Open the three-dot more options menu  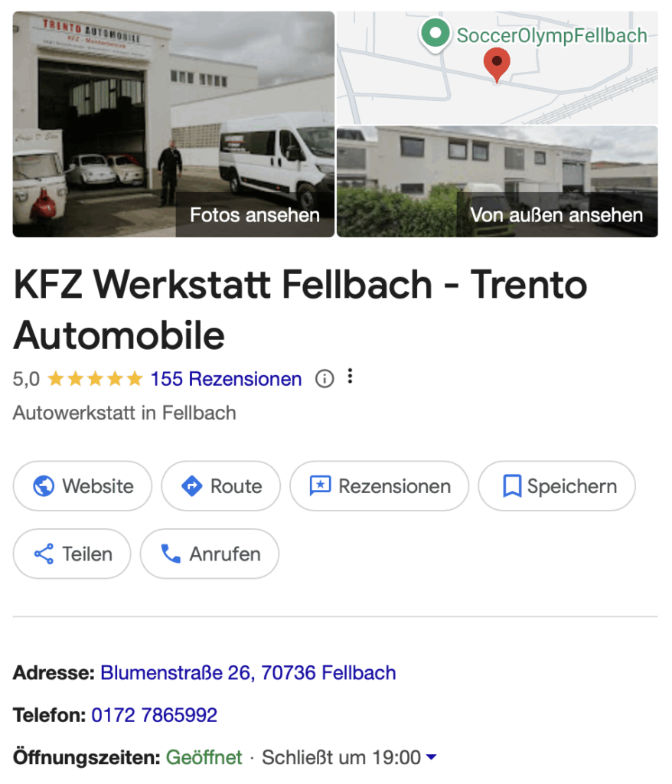pyautogui.click(x=350, y=377)
